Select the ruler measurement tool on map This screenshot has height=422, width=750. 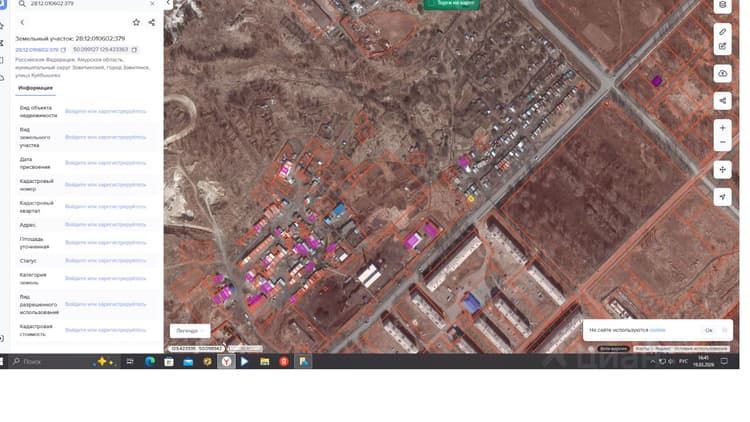(x=722, y=32)
